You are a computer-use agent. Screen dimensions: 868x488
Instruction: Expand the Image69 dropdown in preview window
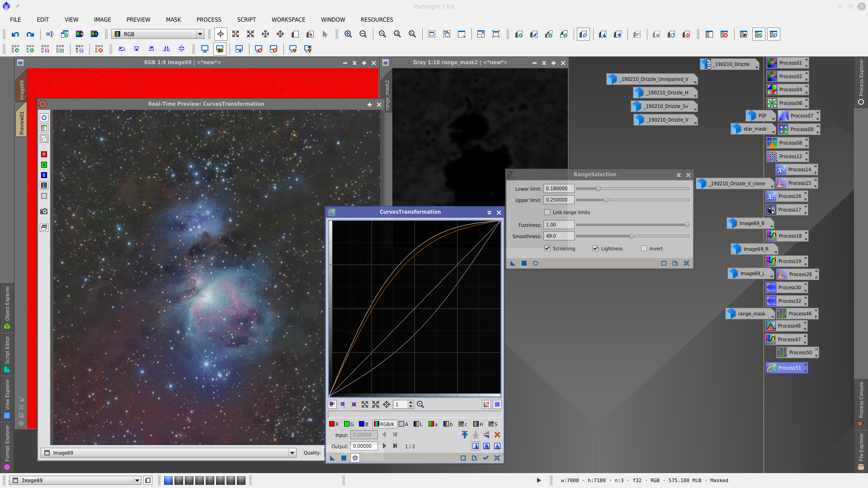pos(292,453)
